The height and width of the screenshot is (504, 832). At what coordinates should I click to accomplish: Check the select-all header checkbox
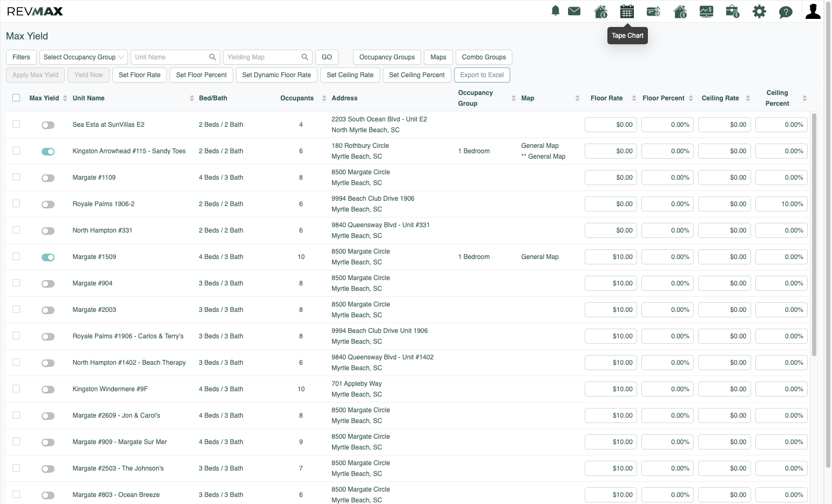(16, 98)
